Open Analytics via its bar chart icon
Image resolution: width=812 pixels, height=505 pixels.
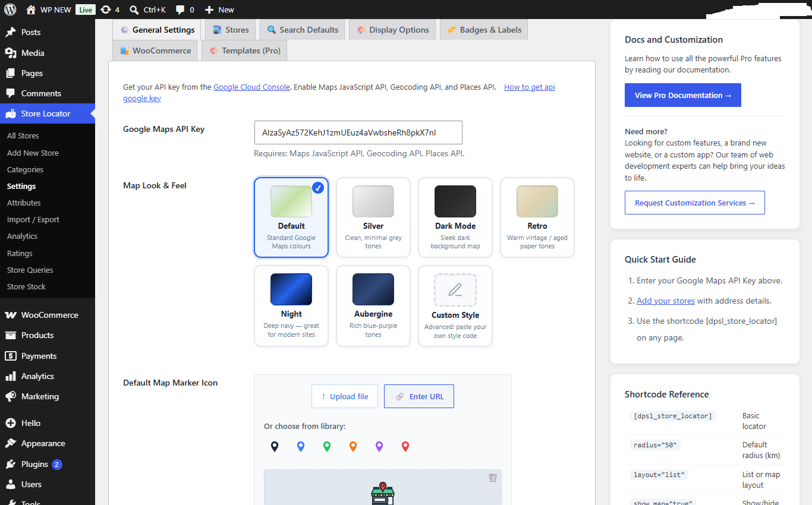(x=11, y=376)
